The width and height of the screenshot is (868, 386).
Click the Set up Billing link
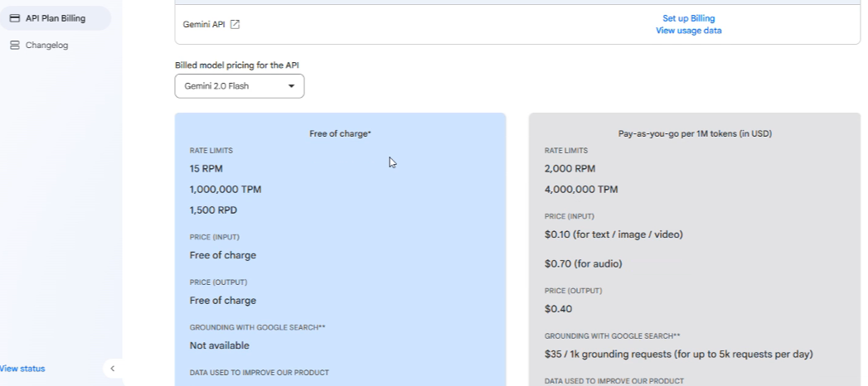(x=689, y=18)
